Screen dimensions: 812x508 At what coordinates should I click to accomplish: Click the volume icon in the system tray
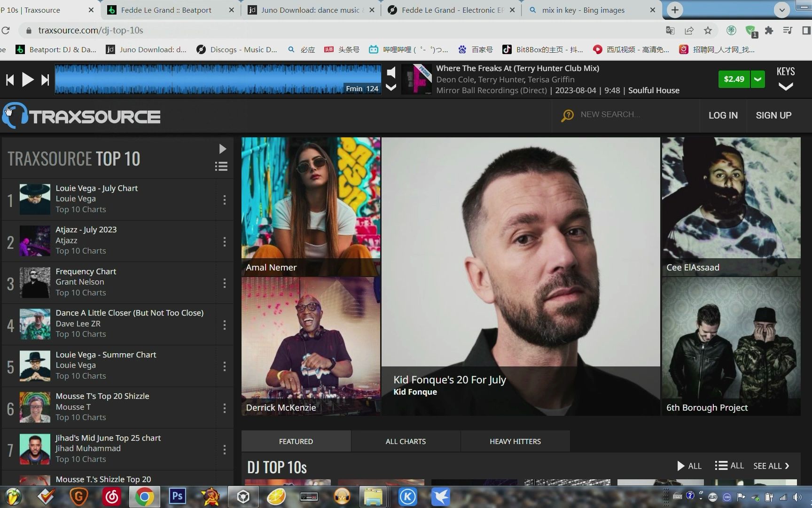point(797,497)
